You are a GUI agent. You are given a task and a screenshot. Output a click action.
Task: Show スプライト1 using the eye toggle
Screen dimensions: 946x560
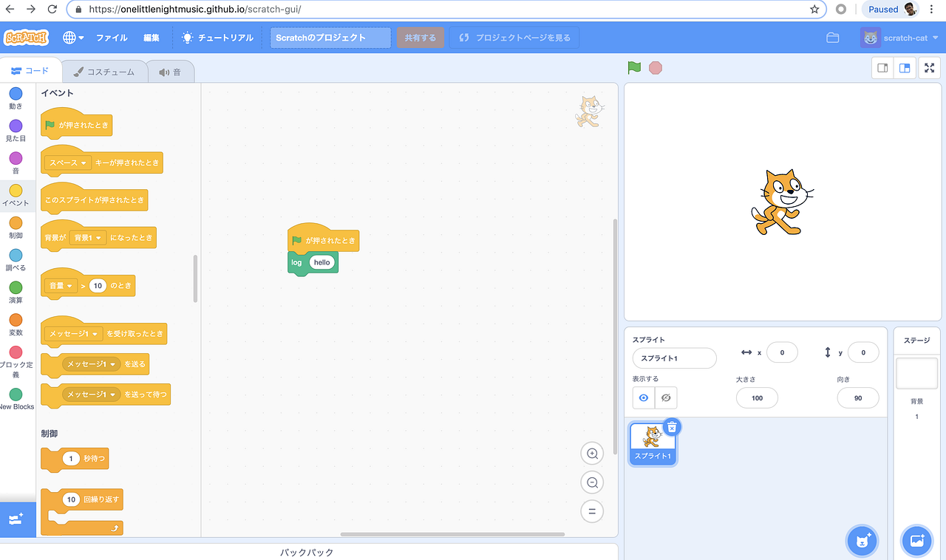point(642,397)
